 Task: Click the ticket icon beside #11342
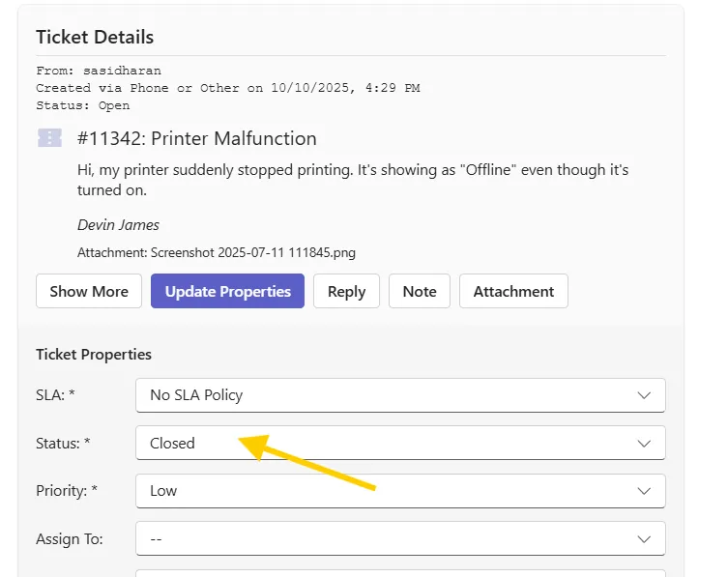49,138
